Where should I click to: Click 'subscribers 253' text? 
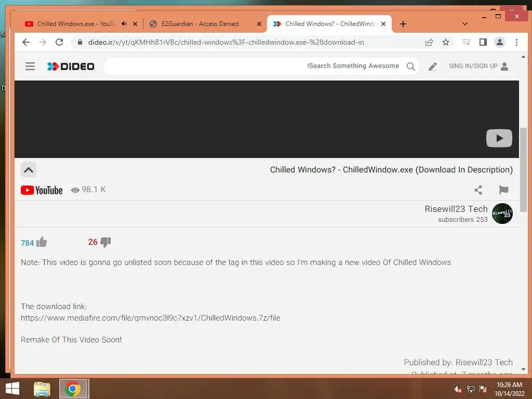(463, 220)
